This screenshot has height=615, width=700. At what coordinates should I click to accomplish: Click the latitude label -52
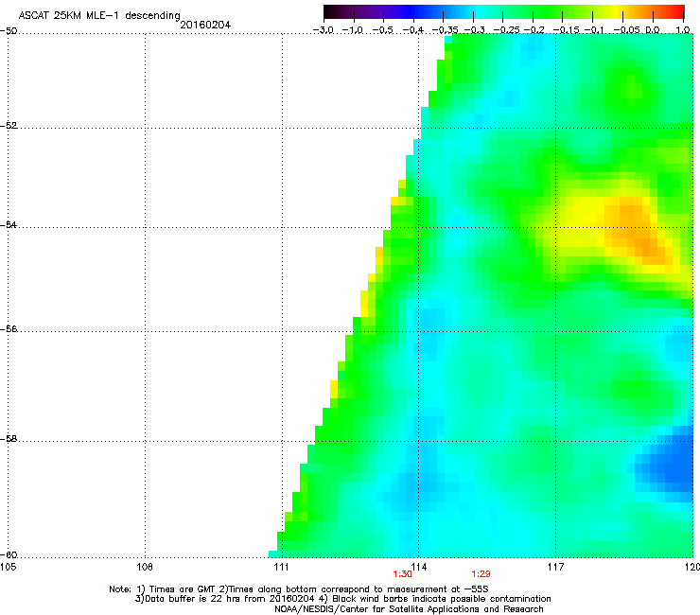point(9,126)
